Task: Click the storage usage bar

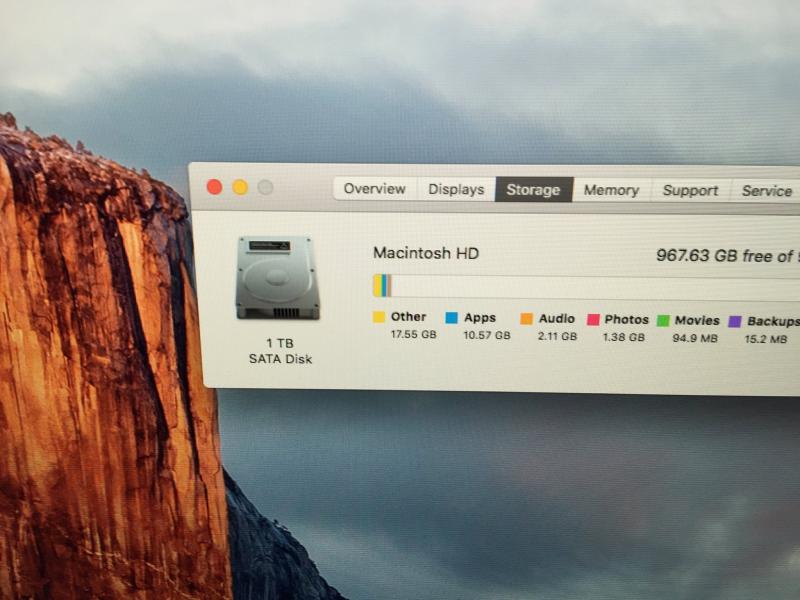Action: coord(586,287)
